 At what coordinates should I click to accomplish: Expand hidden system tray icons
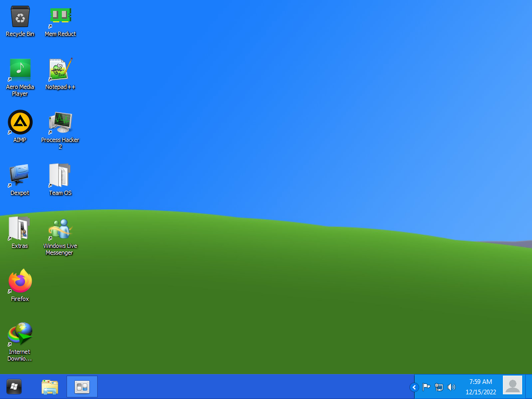click(x=414, y=387)
